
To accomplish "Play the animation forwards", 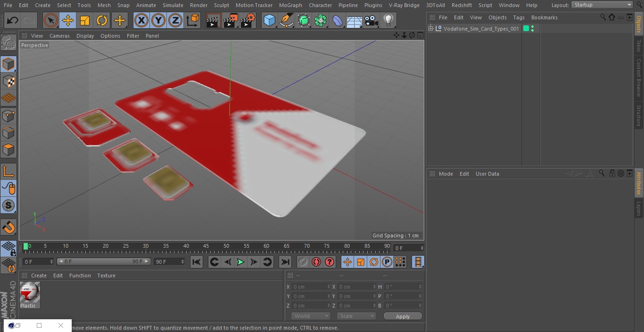I will coord(240,262).
